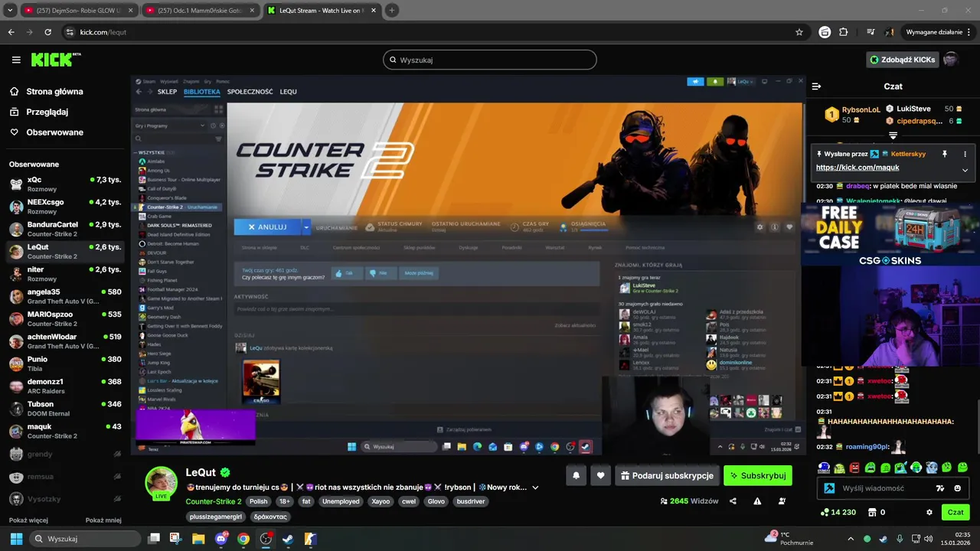Click Counter-Strike 2 category link under title
The height and width of the screenshot is (551, 980).
214,501
